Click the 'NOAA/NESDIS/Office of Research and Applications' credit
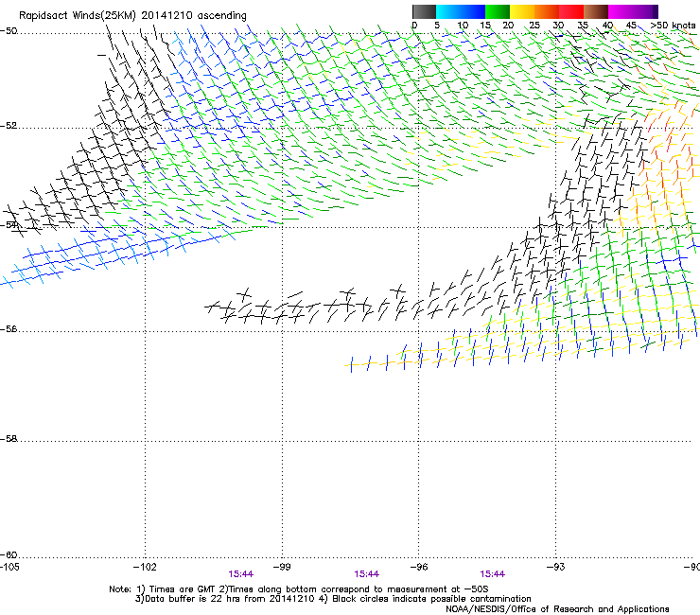Screen dimensions: 700x615 pos(557,609)
